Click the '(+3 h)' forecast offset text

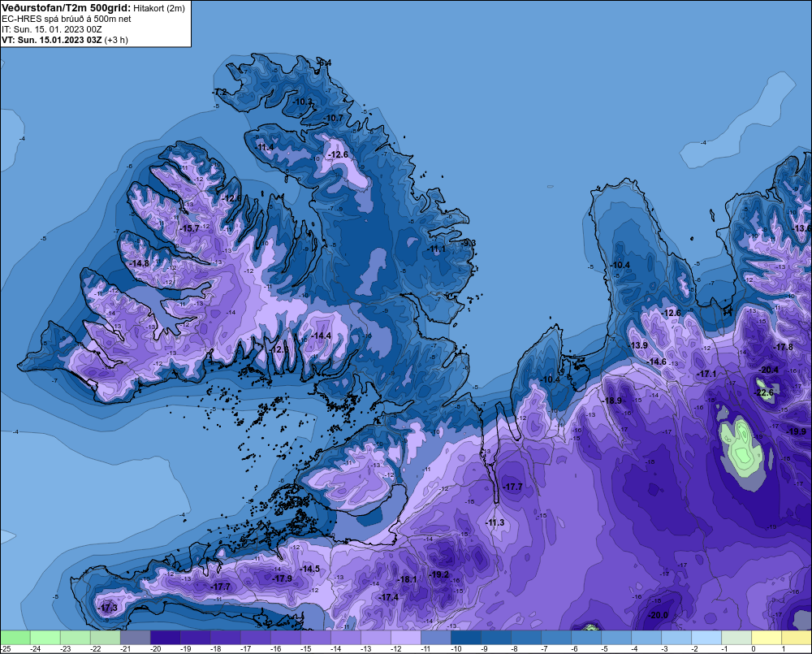point(116,40)
